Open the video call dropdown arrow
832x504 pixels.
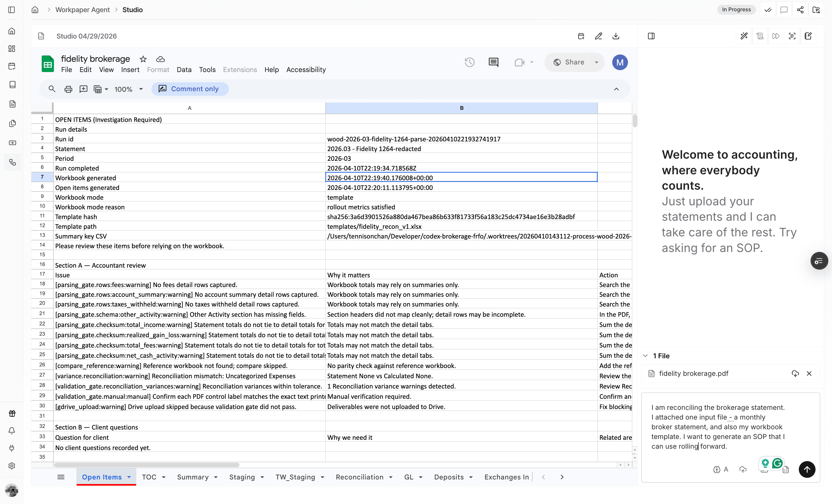[x=532, y=62]
